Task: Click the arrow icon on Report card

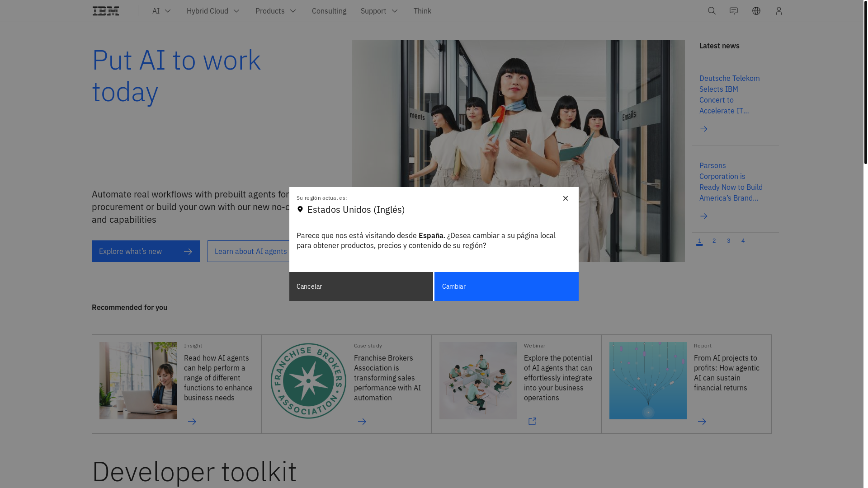Action: (x=702, y=422)
